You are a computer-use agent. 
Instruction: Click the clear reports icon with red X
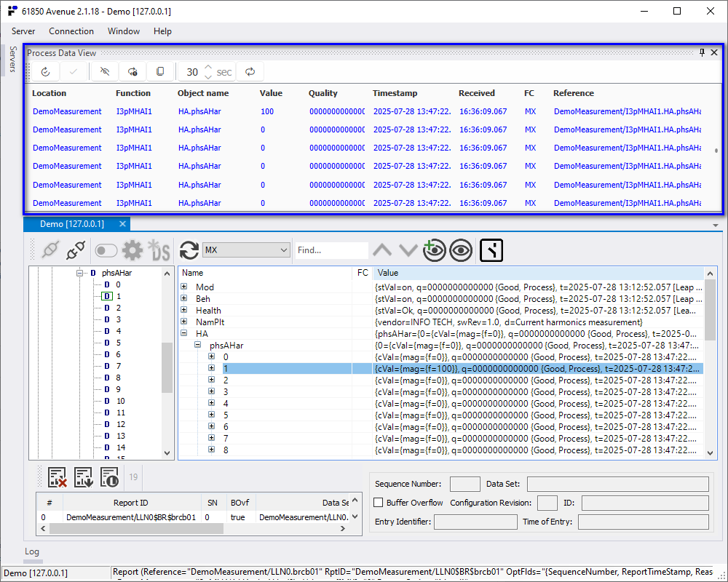(x=58, y=477)
